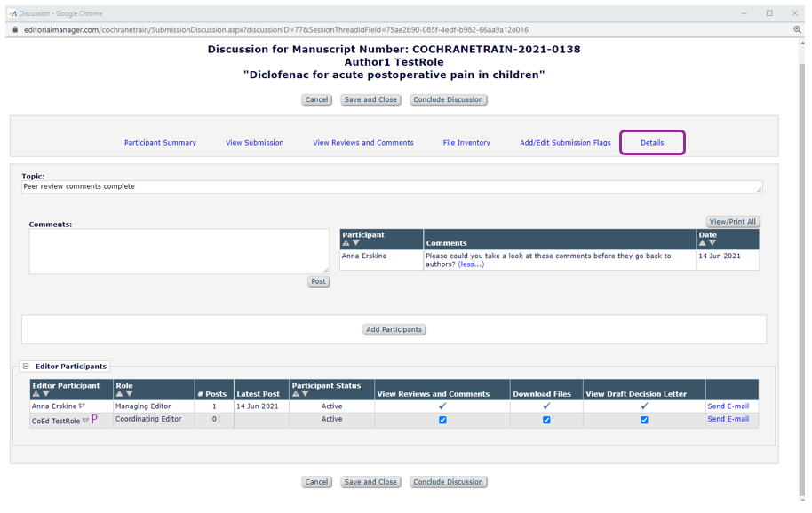Collapse comment text using the (less...) link
The image size is (812, 513).
pyautogui.click(x=471, y=264)
